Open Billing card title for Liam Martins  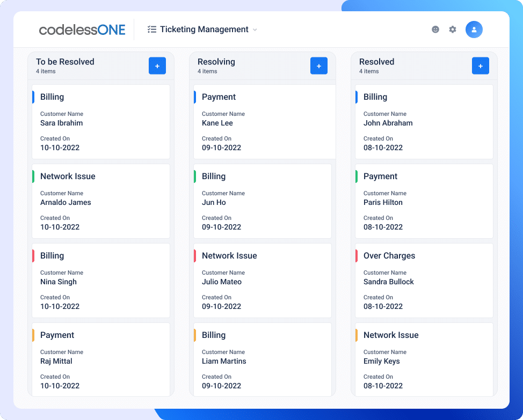[x=214, y=335]
